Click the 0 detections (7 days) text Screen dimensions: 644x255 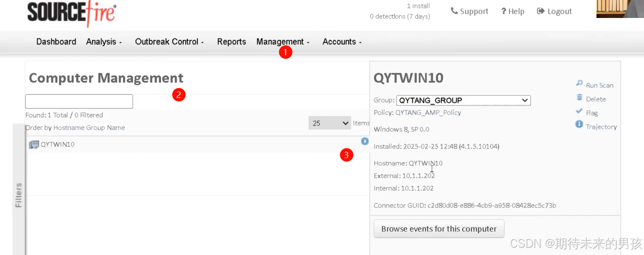click(400, 16)
